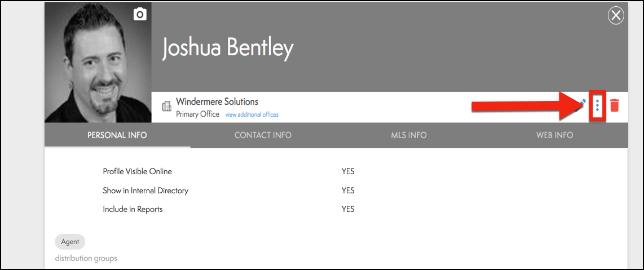644x270 pixels.
Task: Click the distribution groups label
Action: pyautogui.click(x=86, y=258)
